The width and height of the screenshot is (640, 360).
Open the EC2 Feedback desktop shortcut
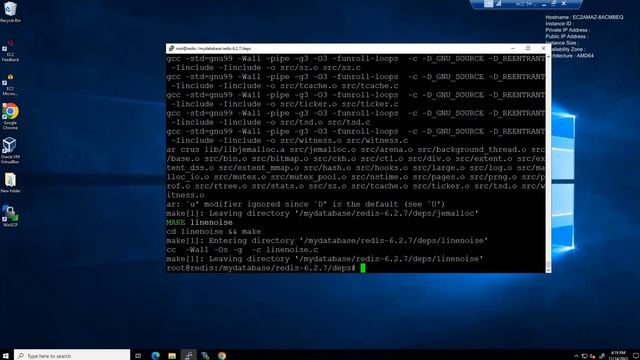click(10, 51)
